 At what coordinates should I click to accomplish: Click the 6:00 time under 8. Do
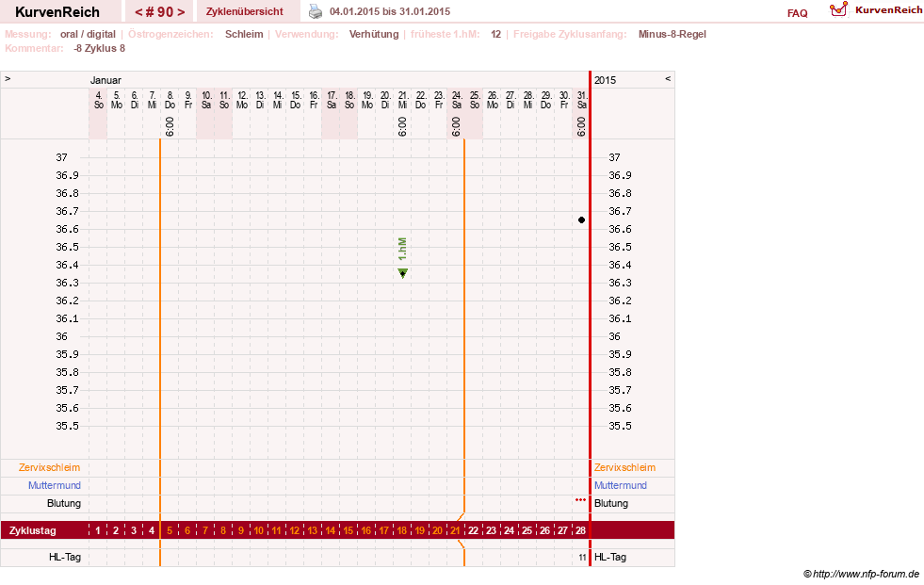tap(170, 126)
